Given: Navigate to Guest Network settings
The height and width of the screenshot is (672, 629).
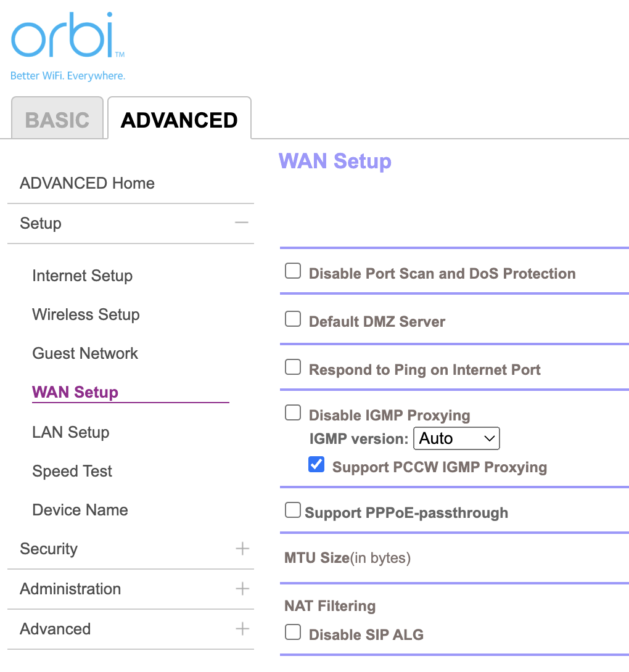Looking at the screenshot, I should pos(85,354).
